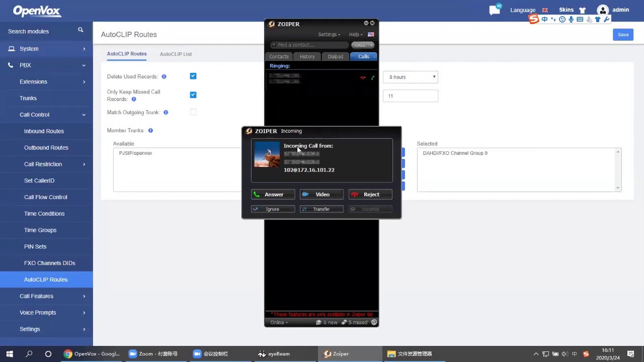This screenshot has width=644, height=362.
Task: Click the Skins t-shirt icon
Action: tap(582, 10)
